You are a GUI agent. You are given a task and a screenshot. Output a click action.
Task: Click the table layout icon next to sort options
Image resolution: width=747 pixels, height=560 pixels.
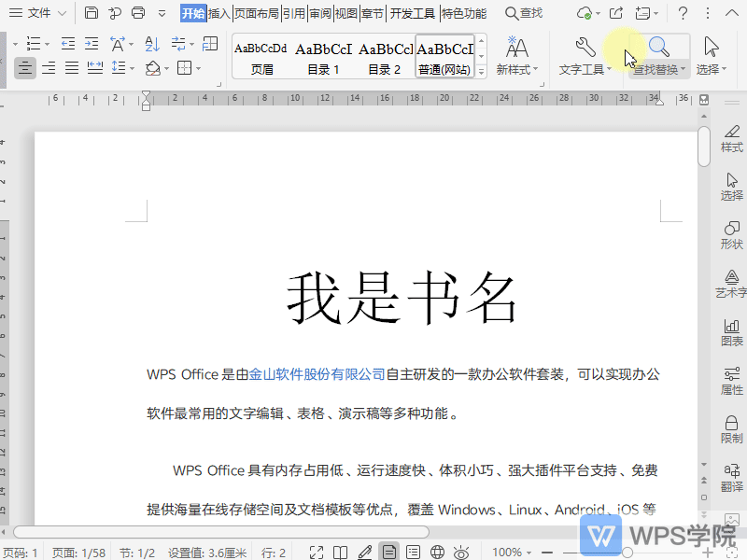point(209,44)
